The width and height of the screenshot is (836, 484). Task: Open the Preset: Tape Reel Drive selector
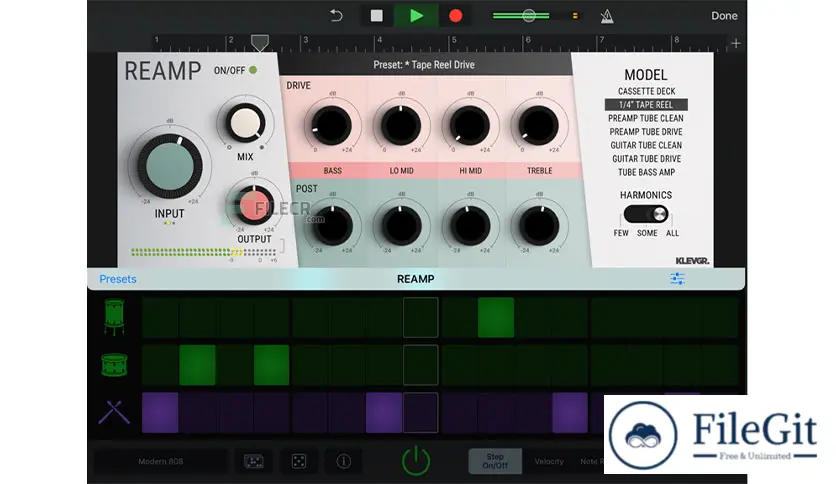click(x=424, y=64)
